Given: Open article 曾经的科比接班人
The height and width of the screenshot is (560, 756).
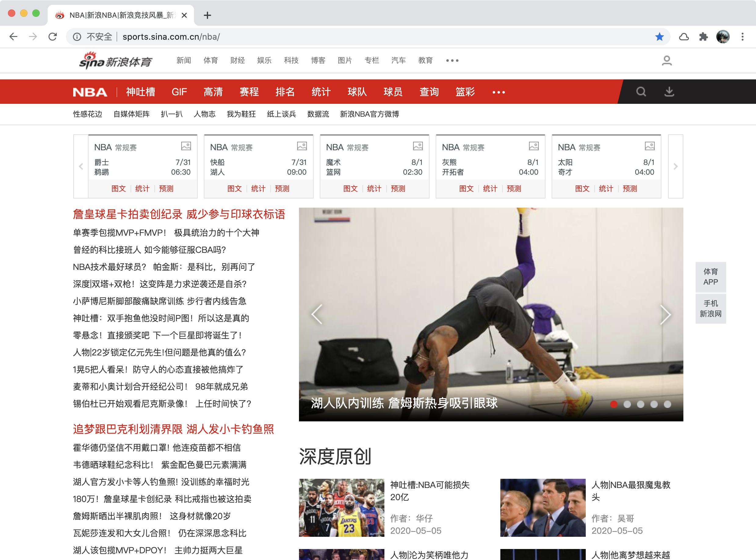Looking at the screenshot, I should click(x=149, y=250).
